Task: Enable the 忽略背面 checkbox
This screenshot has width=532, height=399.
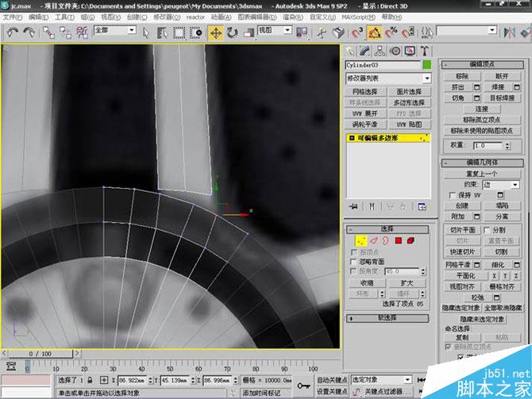Action: [354, 260]
